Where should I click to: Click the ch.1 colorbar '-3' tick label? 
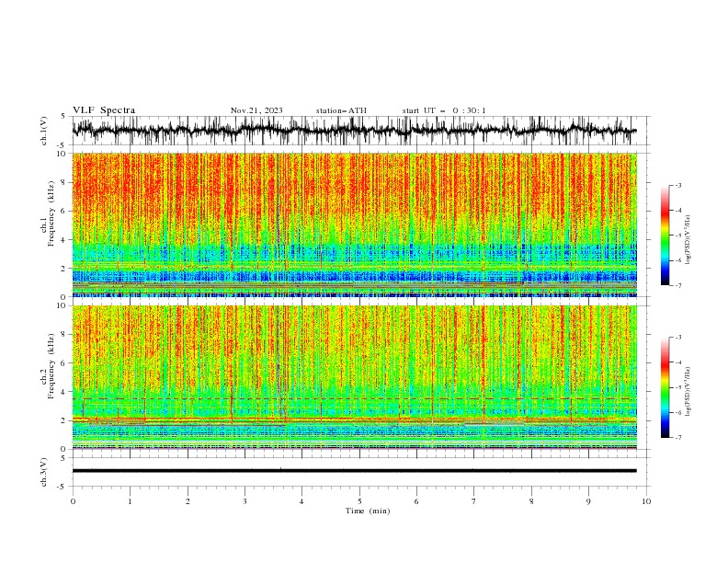pos(678,185)
